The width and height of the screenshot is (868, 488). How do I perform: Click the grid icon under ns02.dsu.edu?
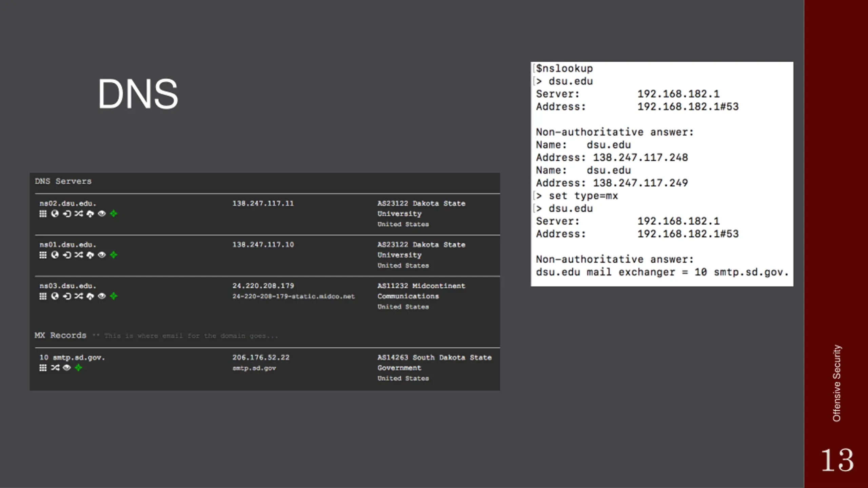[x=43, y=213]
